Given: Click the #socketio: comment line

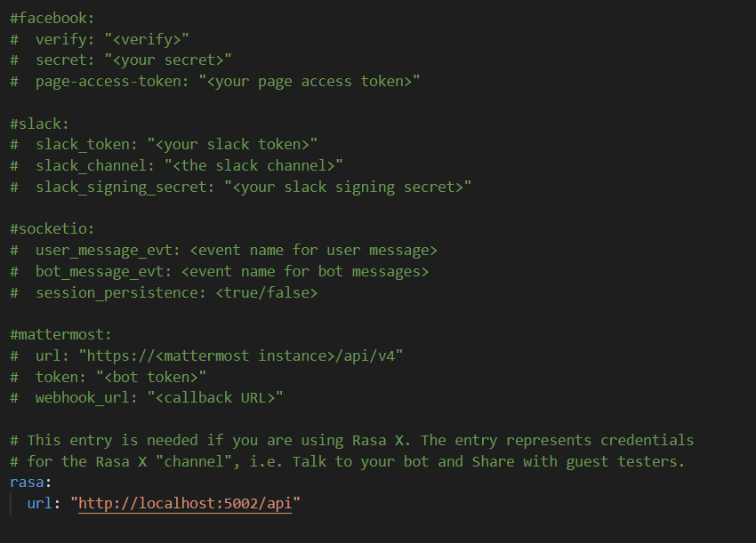Looking at the screenshot, I should [x=52, y=229].
